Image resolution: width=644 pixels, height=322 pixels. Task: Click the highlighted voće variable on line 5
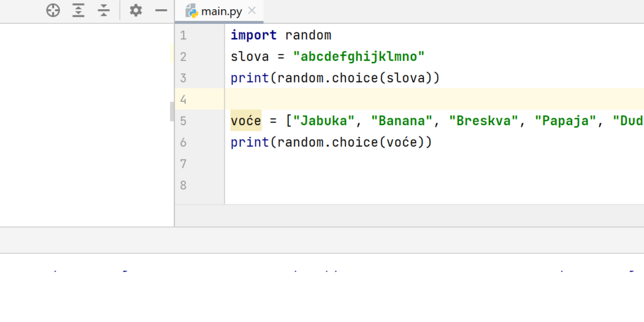(x=246, y=121)
